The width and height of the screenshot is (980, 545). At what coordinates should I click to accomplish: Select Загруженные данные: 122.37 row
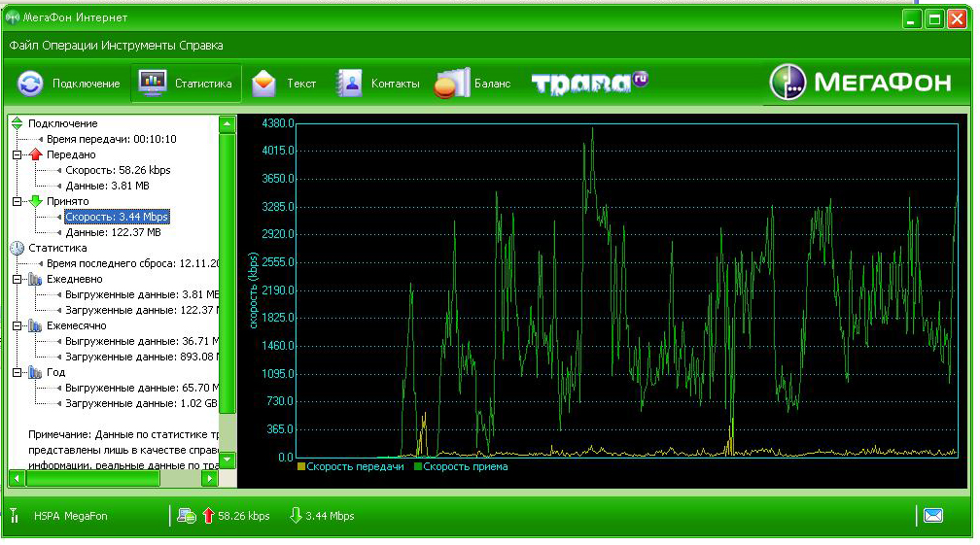tap(142, 310)
